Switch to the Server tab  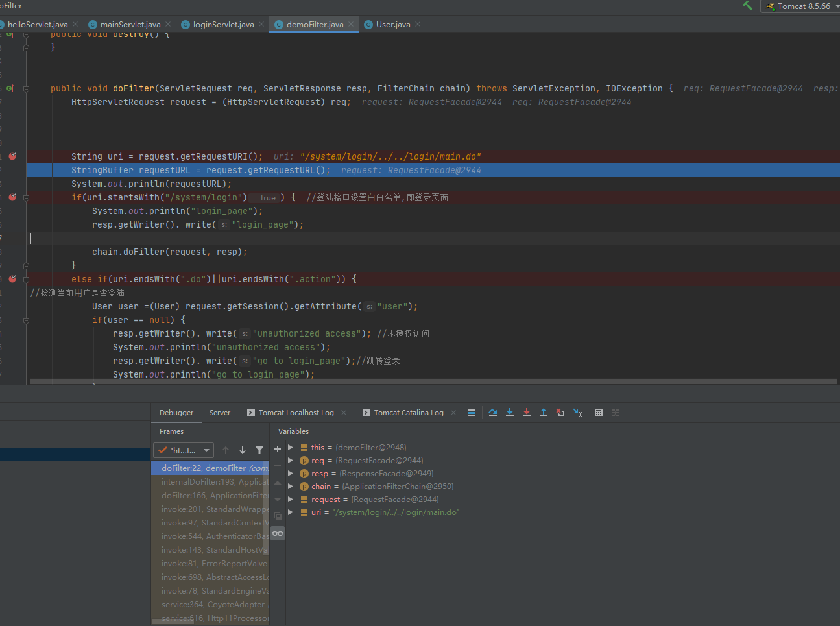[220, 413]
